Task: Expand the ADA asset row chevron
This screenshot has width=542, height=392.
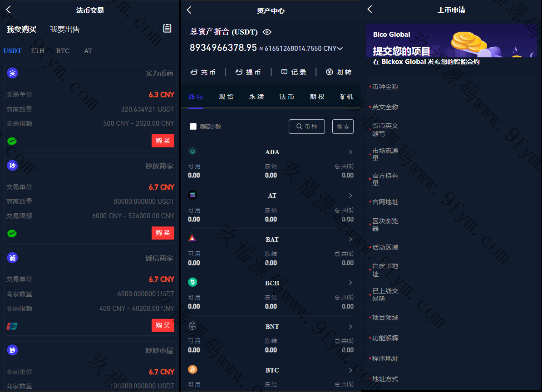Action: (x=350, y=152)
